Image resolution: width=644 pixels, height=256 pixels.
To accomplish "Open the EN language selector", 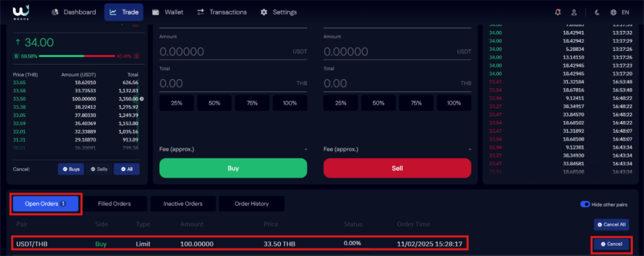I will [x=625, y=12].
